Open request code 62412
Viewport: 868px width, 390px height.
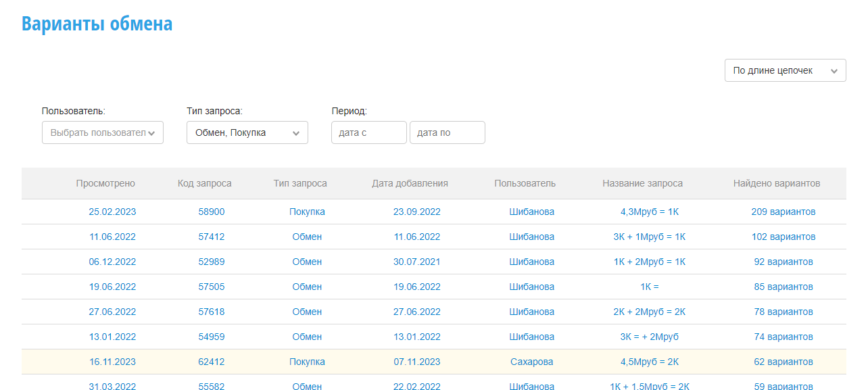212,362
